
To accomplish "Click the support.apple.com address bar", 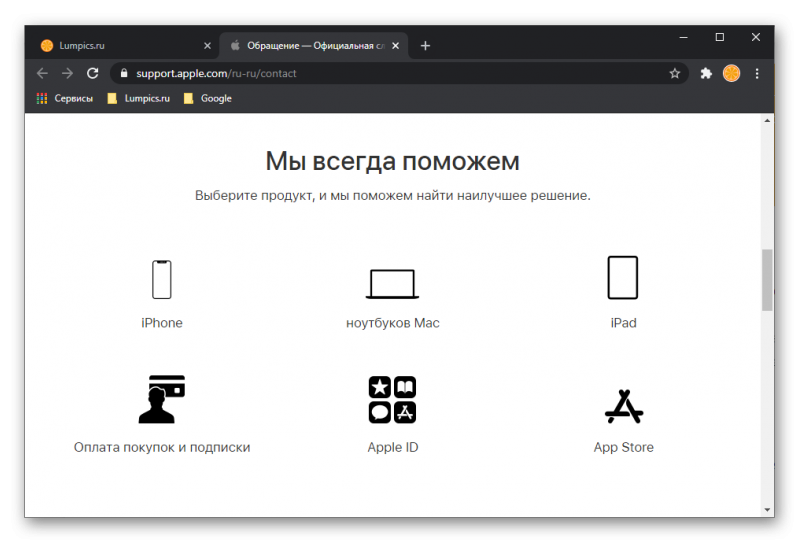I will pos(398,73).
